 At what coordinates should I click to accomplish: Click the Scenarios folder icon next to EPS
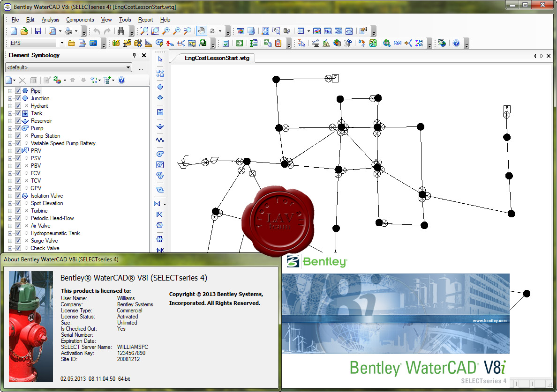tap(71, 43)
